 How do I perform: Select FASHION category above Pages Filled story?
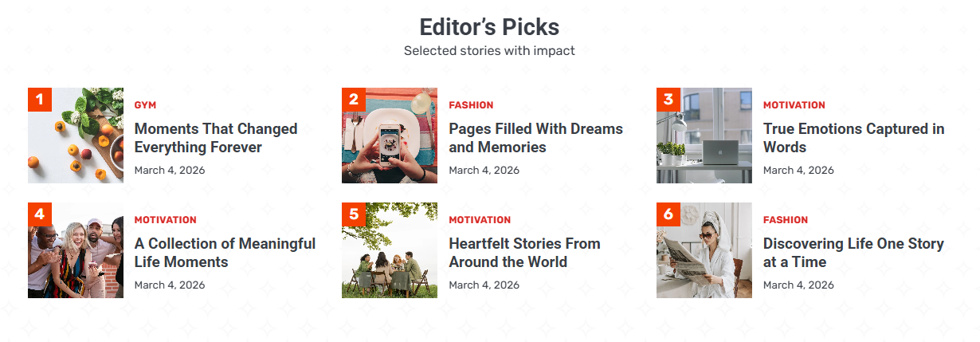[471, 105]
